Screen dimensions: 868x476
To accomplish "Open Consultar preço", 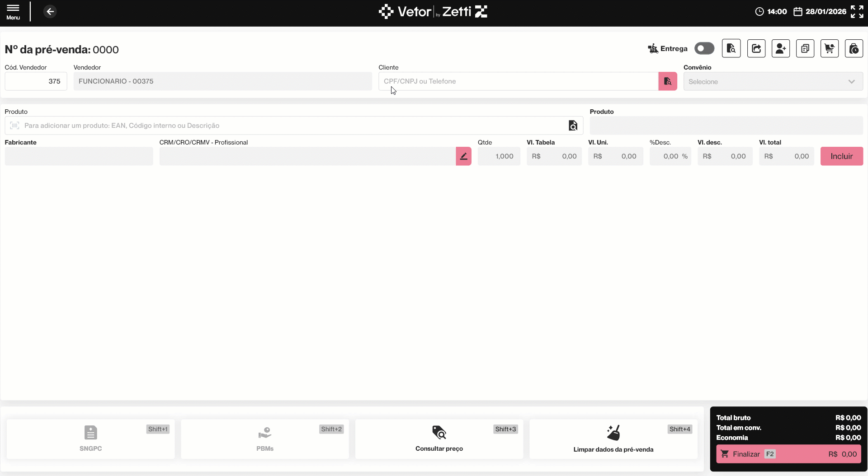I will point(439,439).
